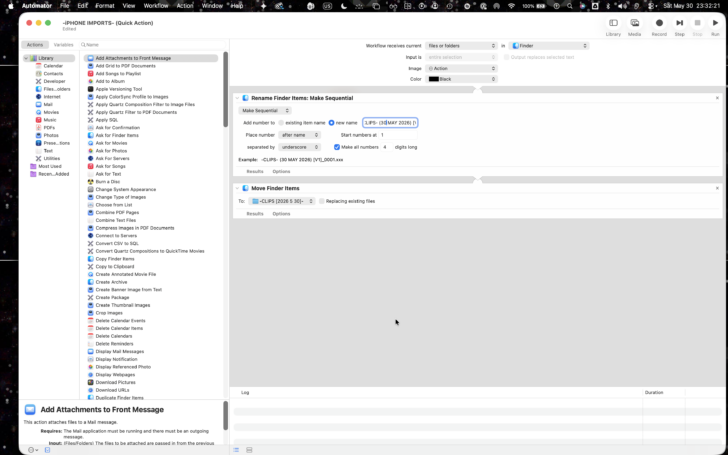This screenshot has height=455, width=728.
Task: Open the Make Sequential dropdown
Action: point(265,110)
